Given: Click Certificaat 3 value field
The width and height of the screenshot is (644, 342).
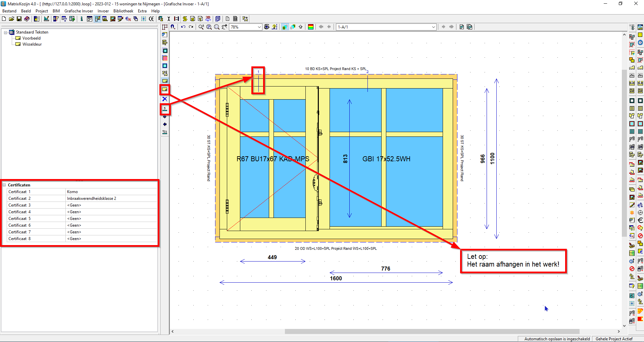Looking at the screenshot, I should click(x=111, y=205).
